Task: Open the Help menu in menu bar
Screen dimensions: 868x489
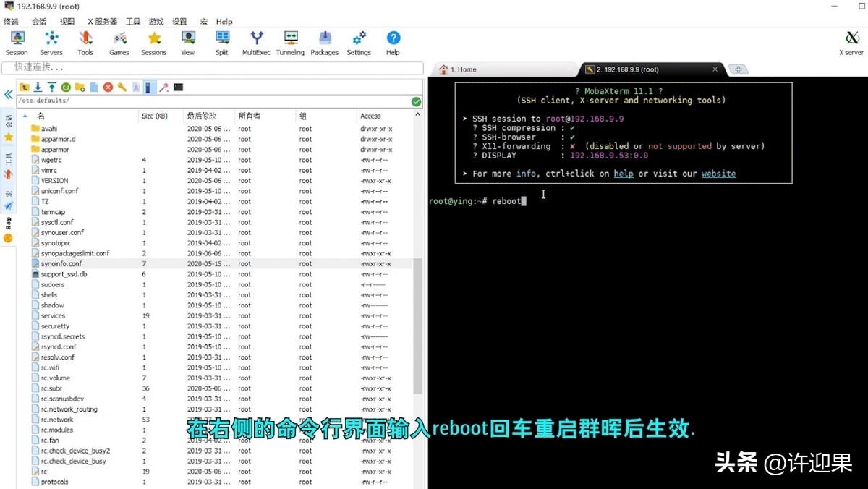Action: 224,22
